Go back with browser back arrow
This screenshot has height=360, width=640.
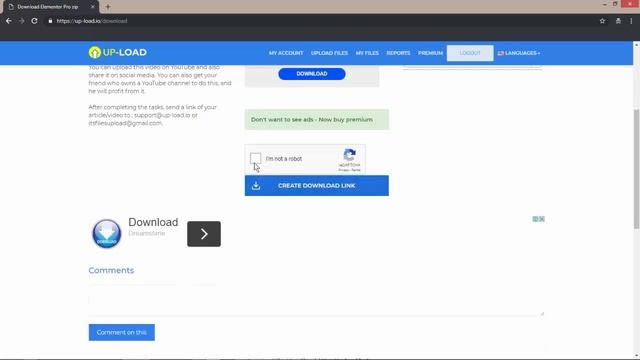(x=9, y=21)
